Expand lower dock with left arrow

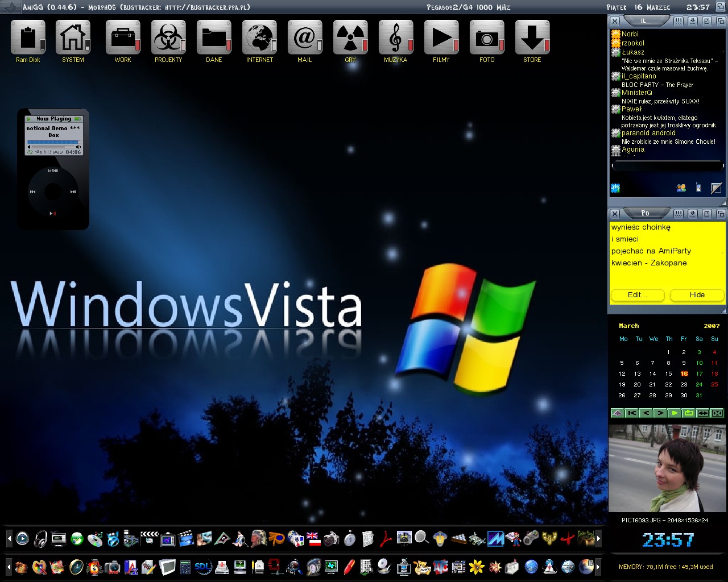pyautogui.click(x=9, y=567)
